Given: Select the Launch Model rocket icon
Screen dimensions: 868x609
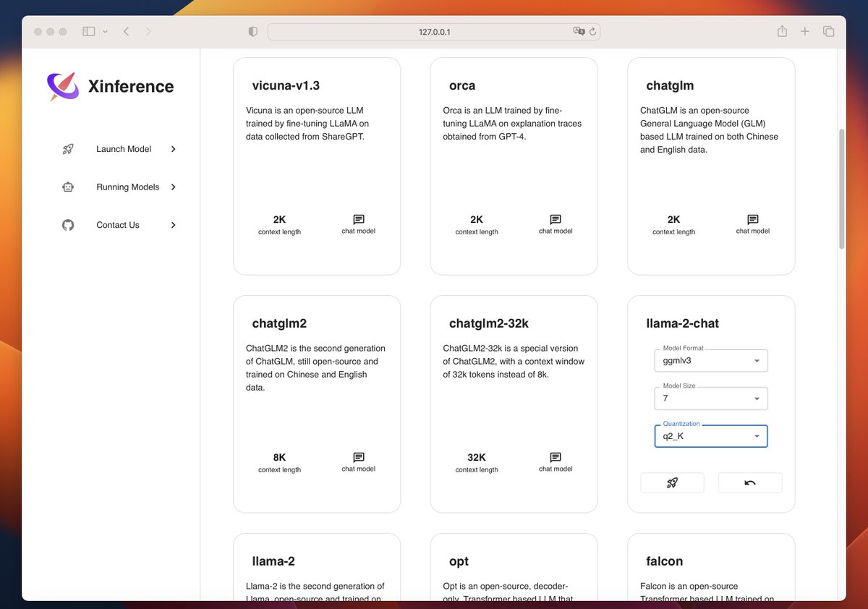Looking at the screenshot, I should click(x=67, y=149).
